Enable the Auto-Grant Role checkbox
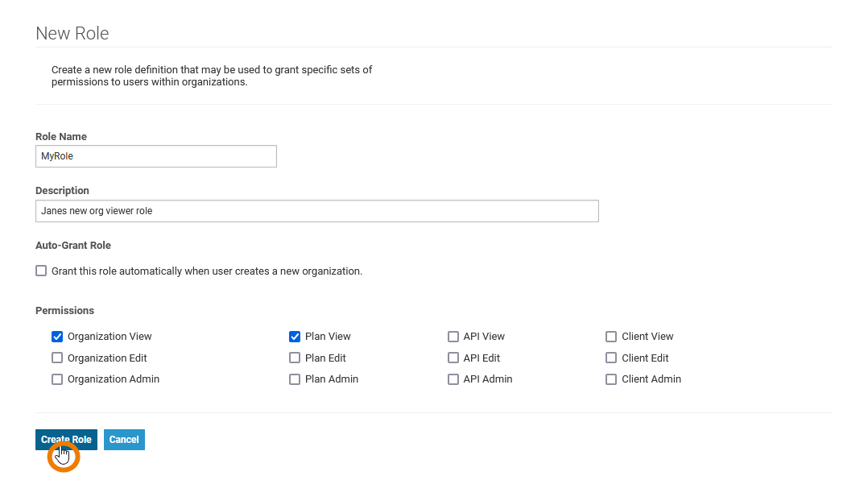Viewport: 868px width, 480px height. pos(41,271)
